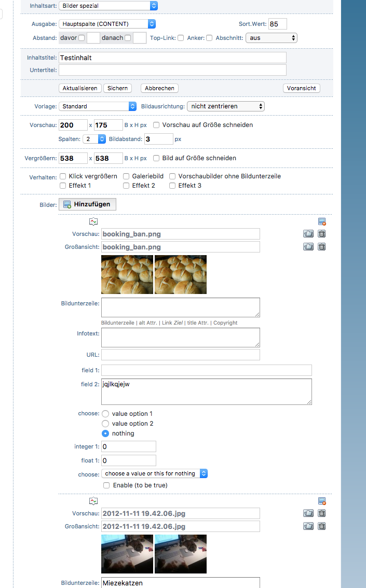
Task: Click Hinzufügen to add an image
Action: point(87,204)
